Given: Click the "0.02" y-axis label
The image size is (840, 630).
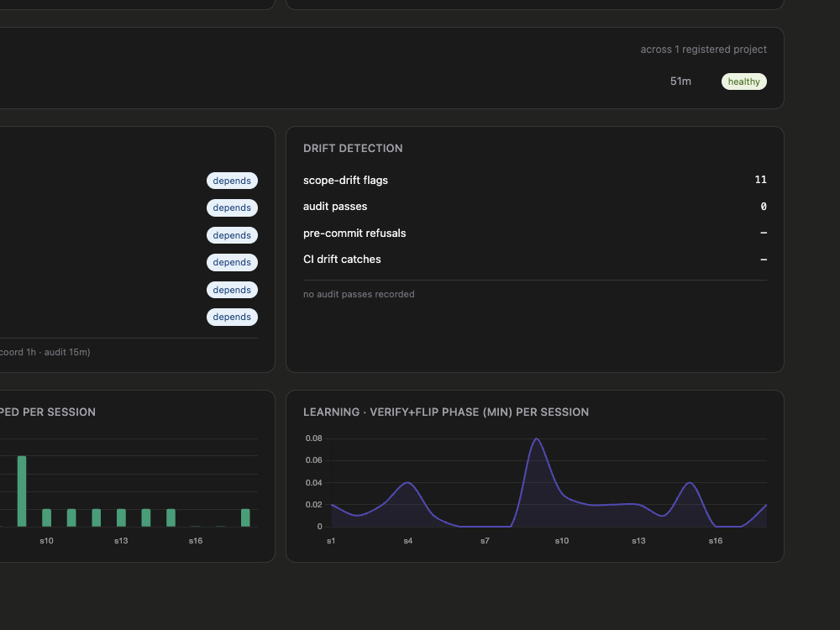Looking at the screenshot, I should pos(313,505).
